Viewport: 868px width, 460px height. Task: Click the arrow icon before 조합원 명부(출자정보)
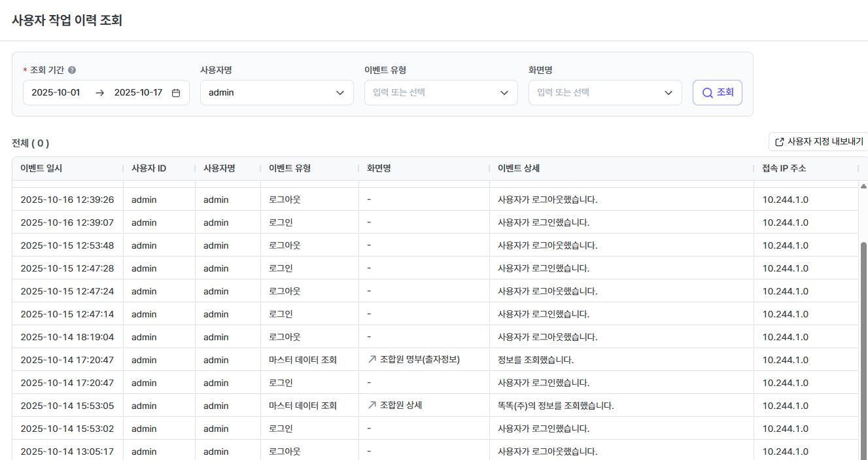(x=372, y=360)
